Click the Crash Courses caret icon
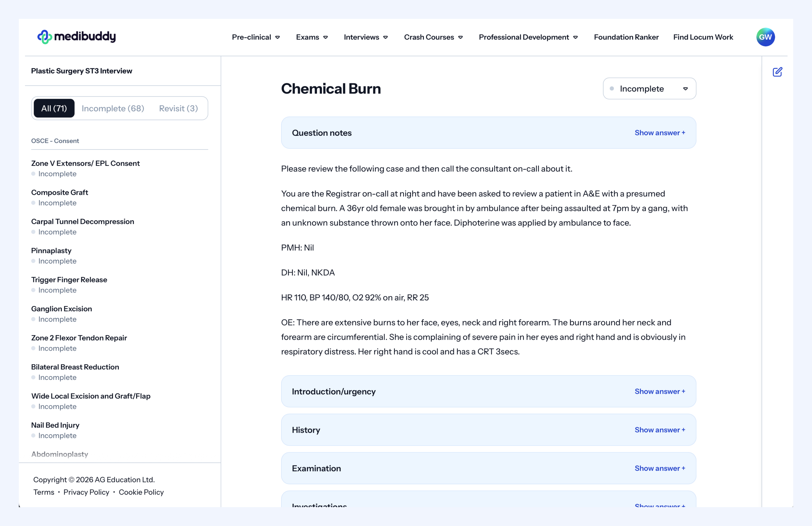812x526 pixels. pos(460,37)
